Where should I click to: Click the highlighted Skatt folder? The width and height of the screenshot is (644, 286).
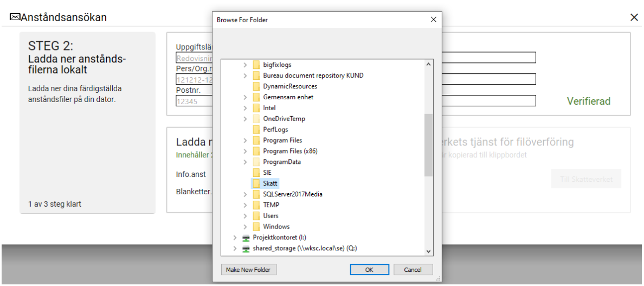[x=271, y=183]
